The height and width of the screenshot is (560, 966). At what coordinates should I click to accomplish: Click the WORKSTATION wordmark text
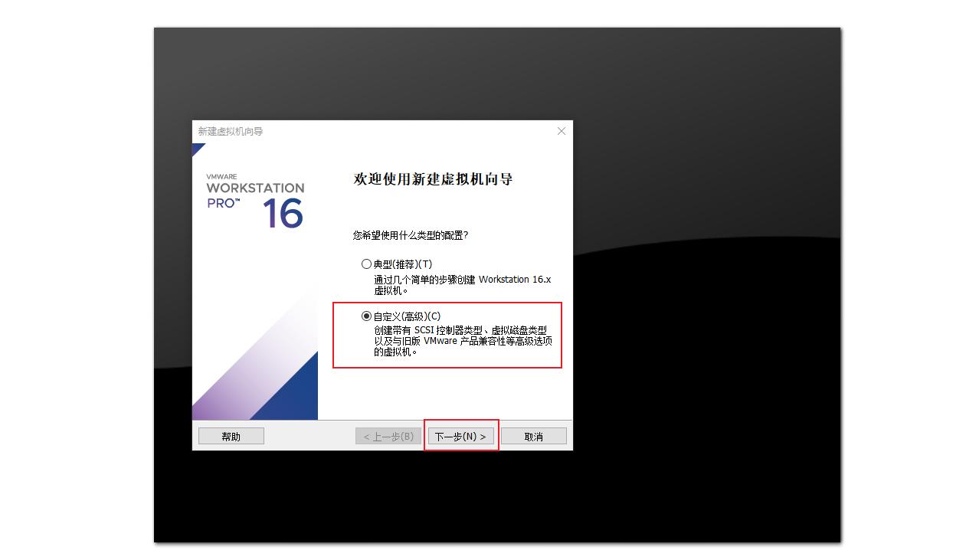256,188
